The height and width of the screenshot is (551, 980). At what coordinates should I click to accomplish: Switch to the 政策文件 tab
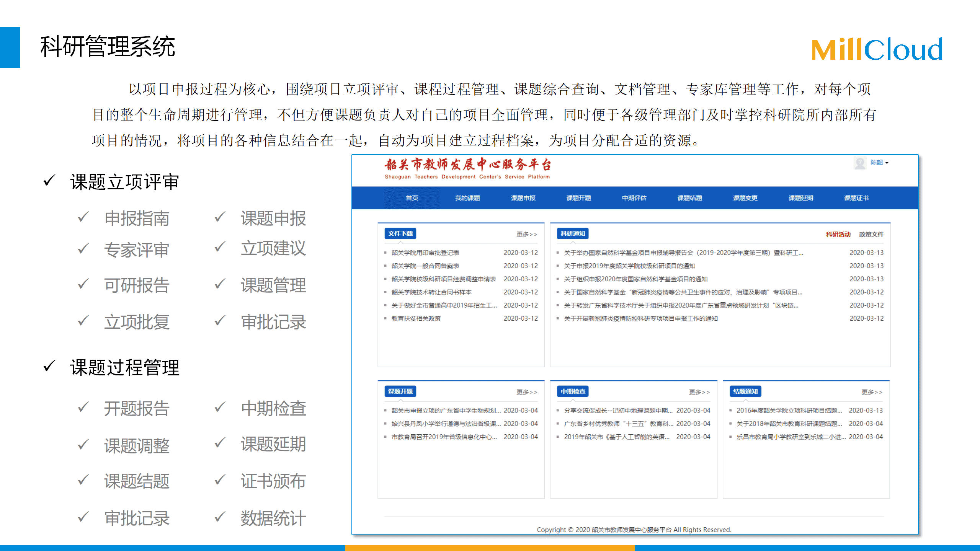click(871, 234)
